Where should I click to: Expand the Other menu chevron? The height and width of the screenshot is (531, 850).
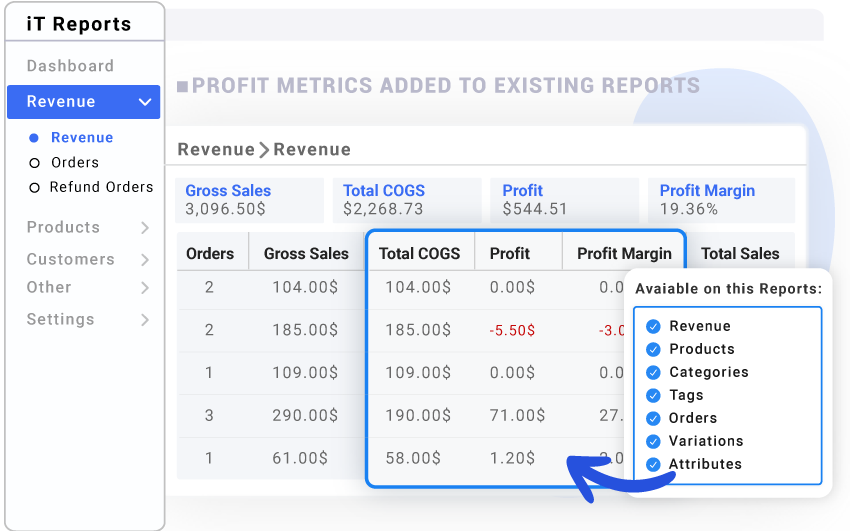[x=145, y=288]
